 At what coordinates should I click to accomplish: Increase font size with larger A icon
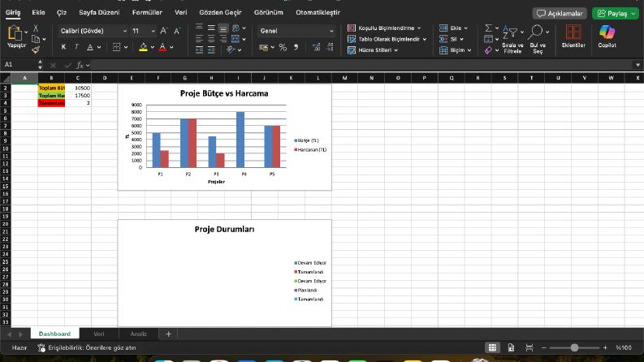click(163, 31)
